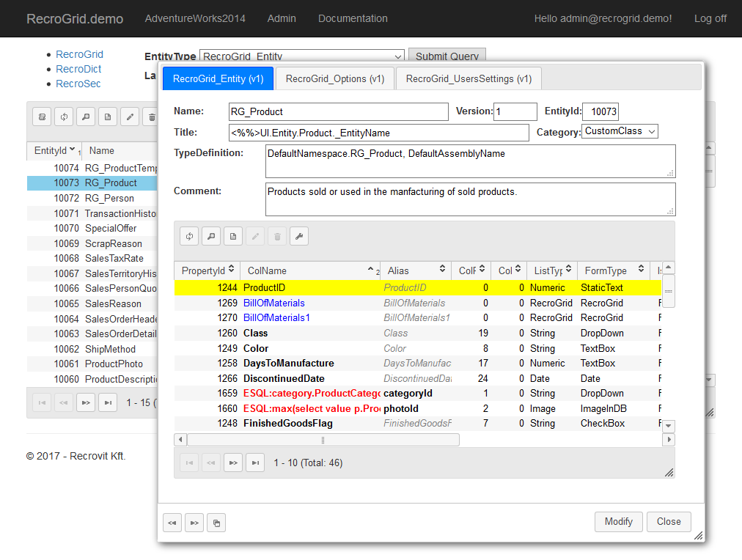The height and width of the screenshot is (560, 742).
Task: Open the Category dropdown showing CustomClass
Action: coord(620,131)
